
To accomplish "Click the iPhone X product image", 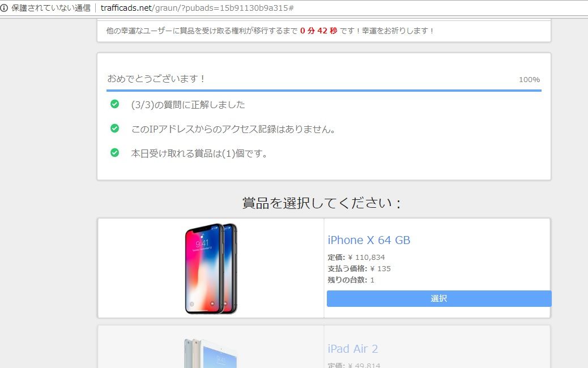I will click(x=211, y=268).
